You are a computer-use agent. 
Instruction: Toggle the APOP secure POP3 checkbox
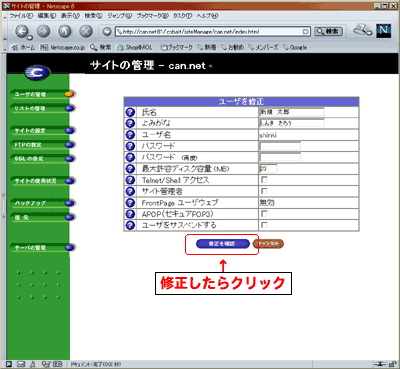coord(264,214)
